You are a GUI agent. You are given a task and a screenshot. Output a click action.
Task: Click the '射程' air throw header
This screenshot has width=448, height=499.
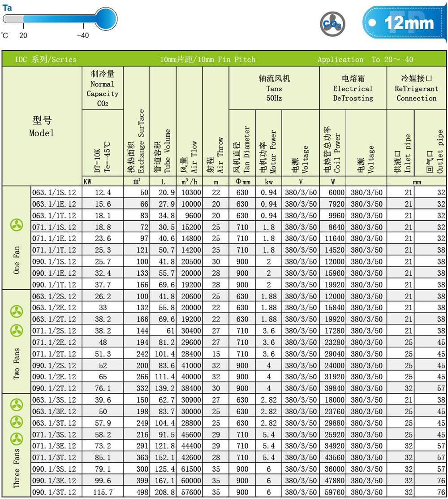point(215,155)
